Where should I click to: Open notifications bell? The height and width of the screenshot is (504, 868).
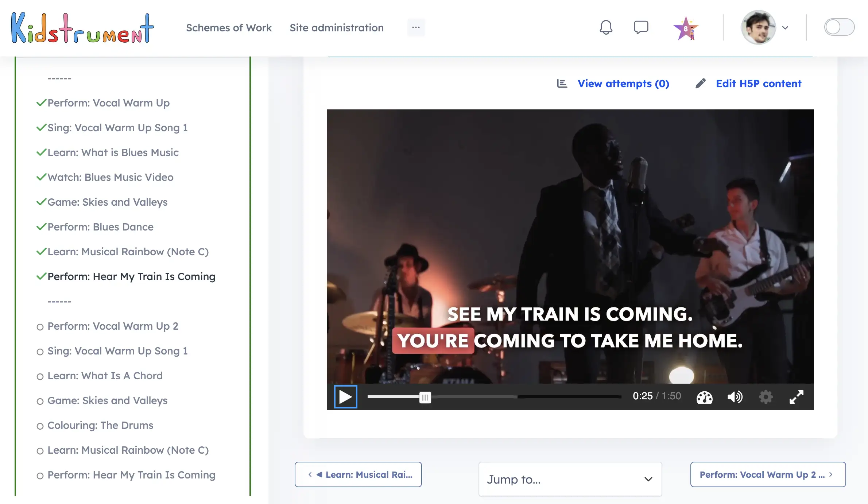point(605,27)
